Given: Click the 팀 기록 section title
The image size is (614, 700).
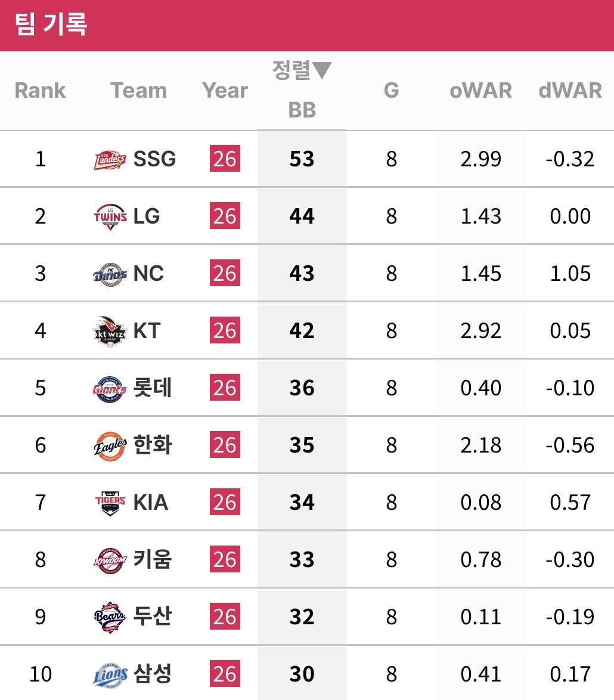Looking at the screenshot, I should (52, 25).
